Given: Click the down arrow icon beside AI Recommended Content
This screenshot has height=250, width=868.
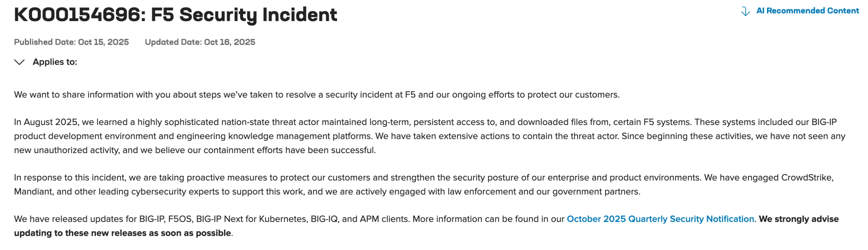Looking at the screenshot, I should [x=745, y=11].
